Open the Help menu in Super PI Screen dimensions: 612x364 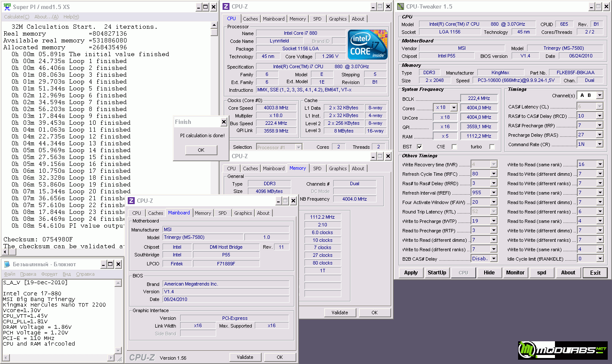point(71,17)
